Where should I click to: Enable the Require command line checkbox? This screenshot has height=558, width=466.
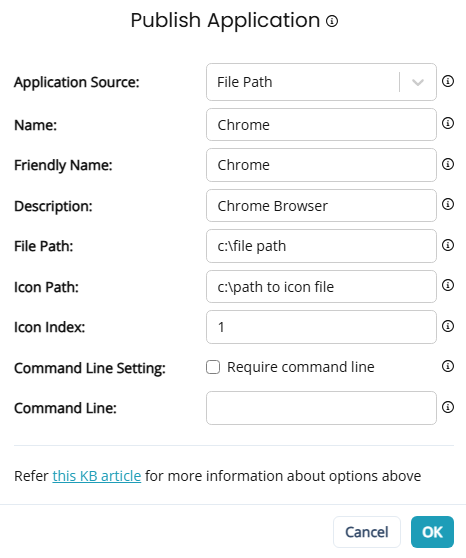pyautogui.click(x=213, y=367)
